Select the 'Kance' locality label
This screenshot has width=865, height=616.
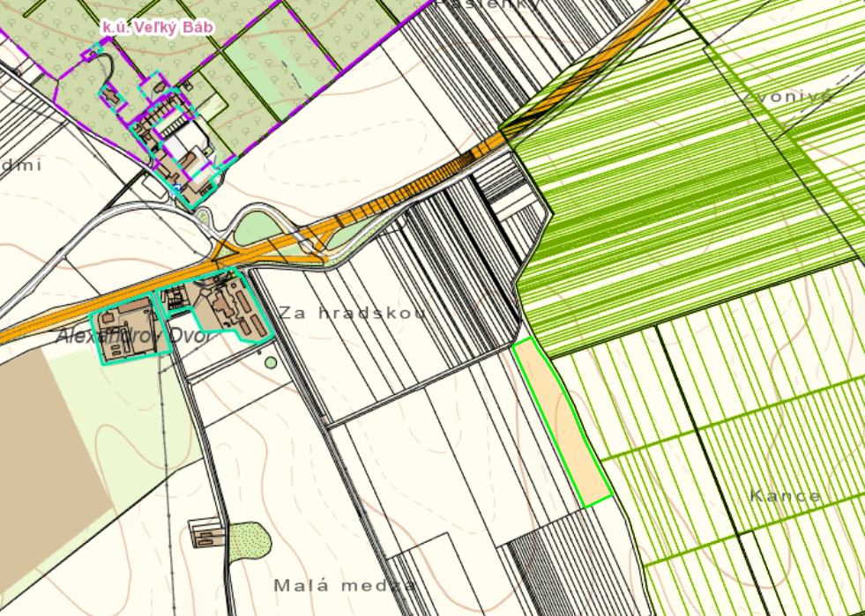pos(785,495)
